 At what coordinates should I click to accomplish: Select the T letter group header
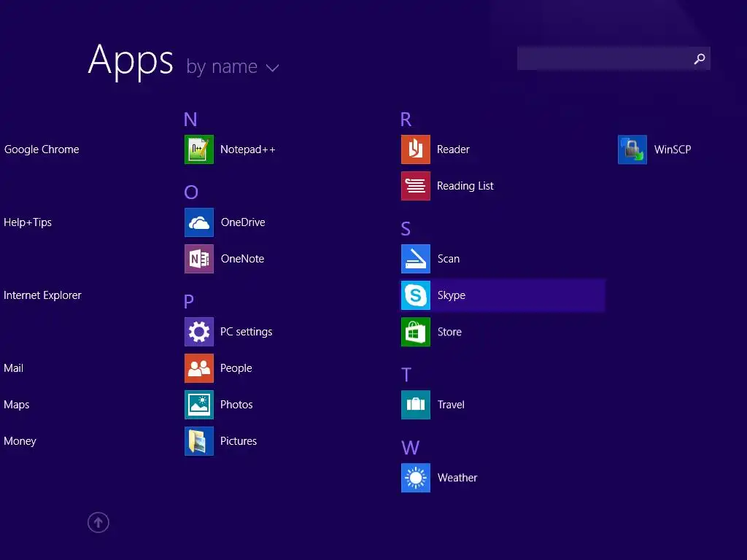tap(406, 375)
